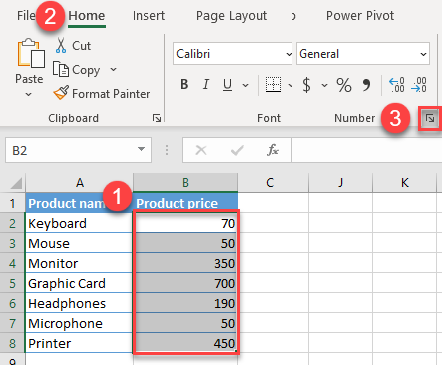Select column B header
Image resolution: width=442 pixels, height=365 pixels.
coord(185,183)
